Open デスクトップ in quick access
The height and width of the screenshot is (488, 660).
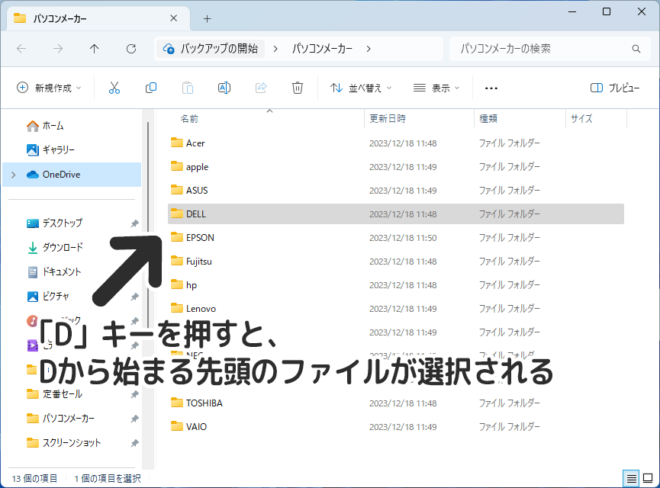[x=55, y=223]
